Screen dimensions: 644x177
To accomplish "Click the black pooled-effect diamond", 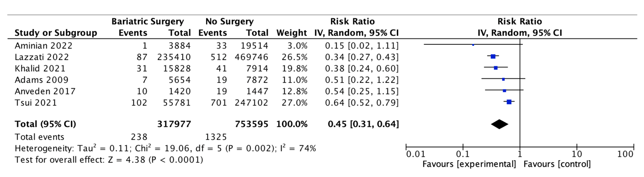I will tap(499, 124).
